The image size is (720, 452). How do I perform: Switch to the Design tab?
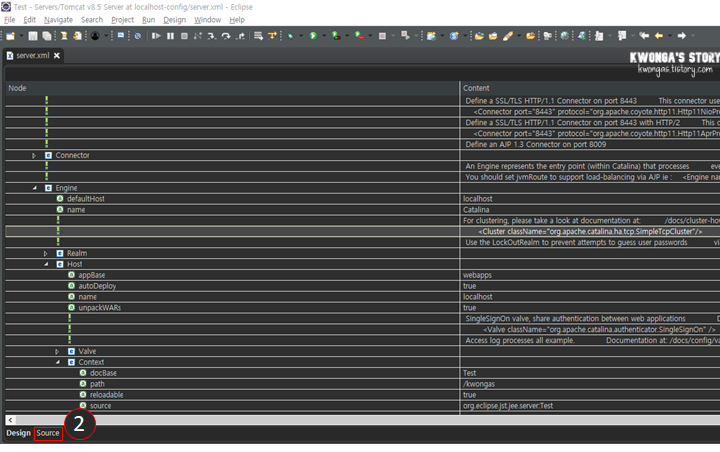18,433
